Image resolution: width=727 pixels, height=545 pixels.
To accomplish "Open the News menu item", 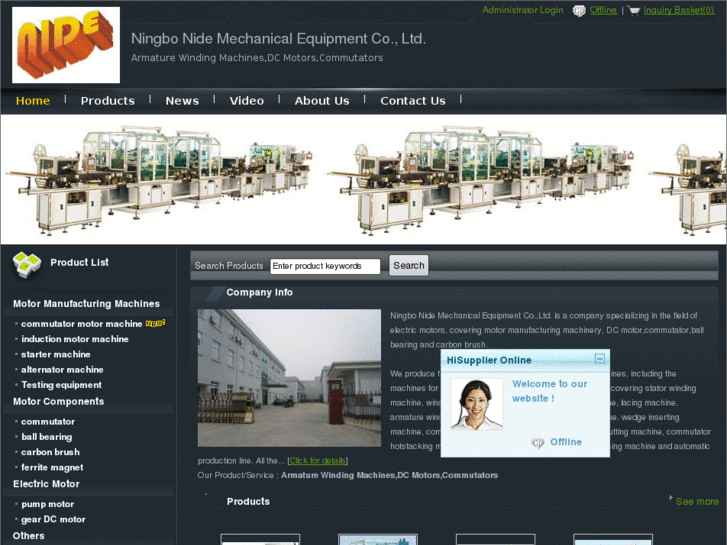I will [182, 101].
